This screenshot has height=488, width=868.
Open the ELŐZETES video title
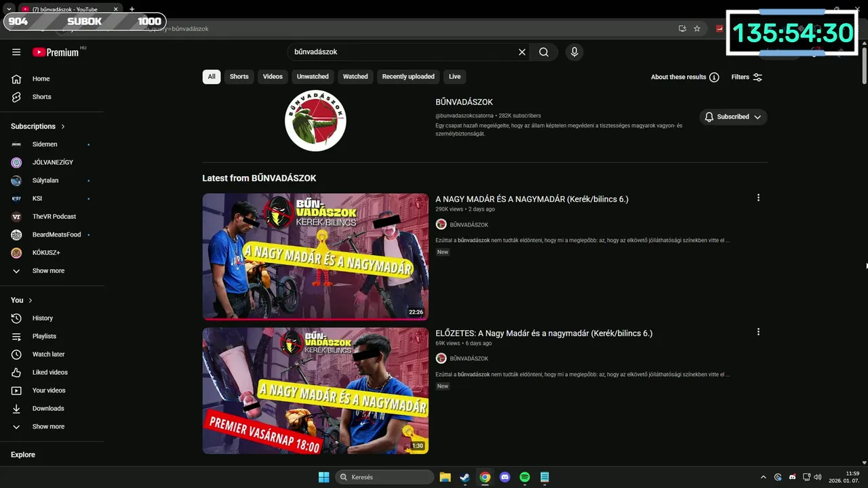544,333
